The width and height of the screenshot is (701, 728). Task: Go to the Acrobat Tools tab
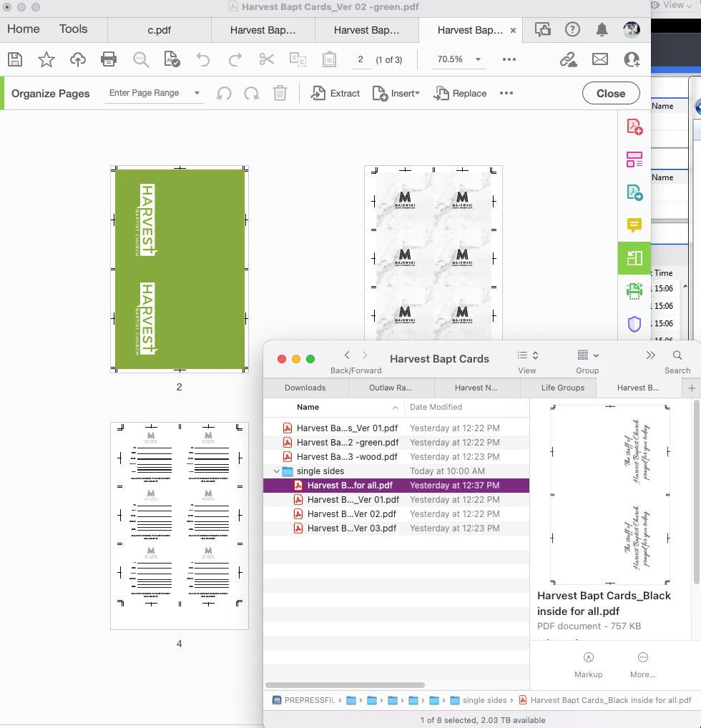(74, 29)
